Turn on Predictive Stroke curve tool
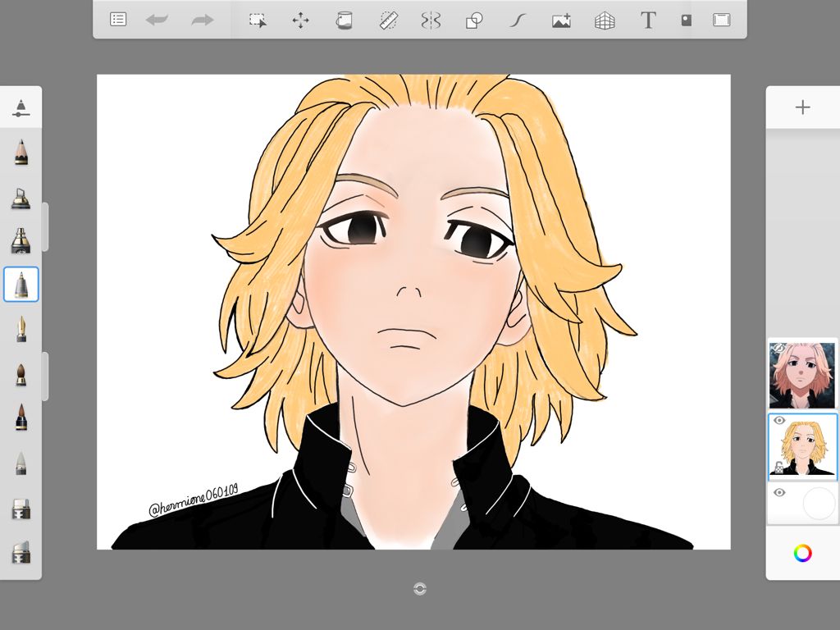The image size is (840, 630). (x=517, y=21)
